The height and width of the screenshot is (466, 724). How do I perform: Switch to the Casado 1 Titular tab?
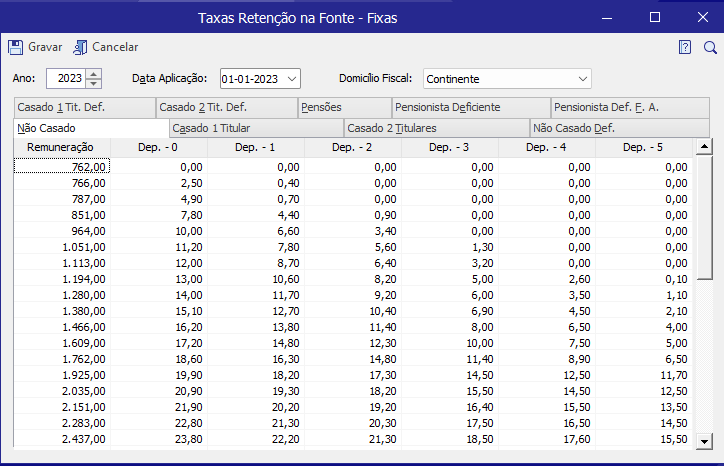pos(256,128)
